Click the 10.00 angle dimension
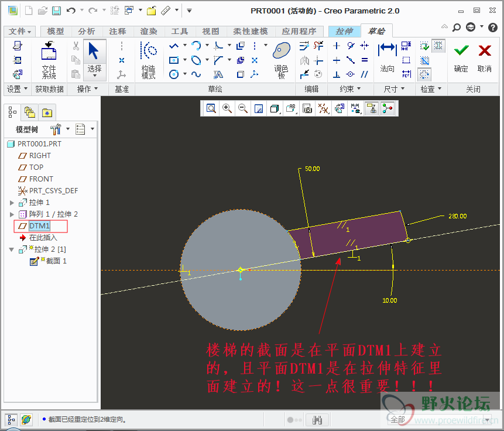 pos(390,300)
